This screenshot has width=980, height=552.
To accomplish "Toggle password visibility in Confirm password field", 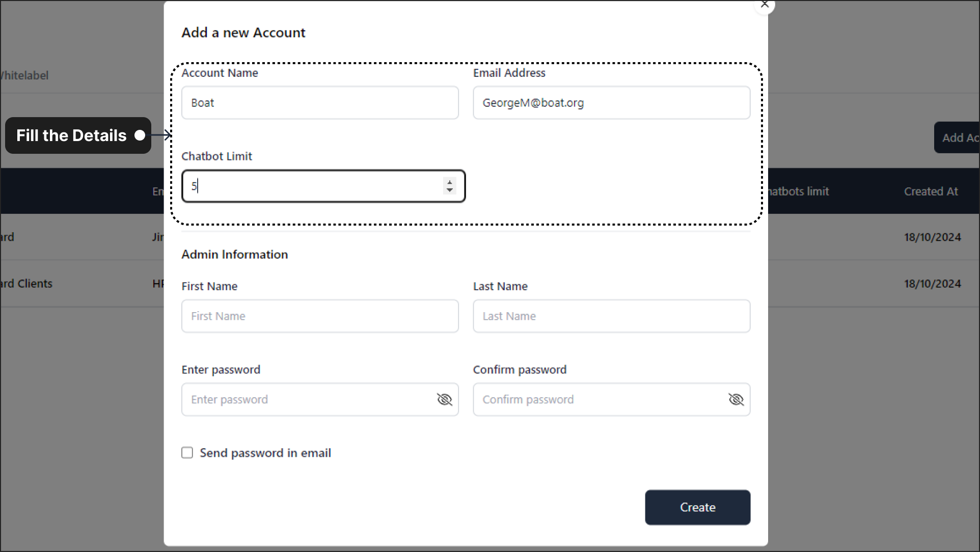I will [x=735, y=399].
